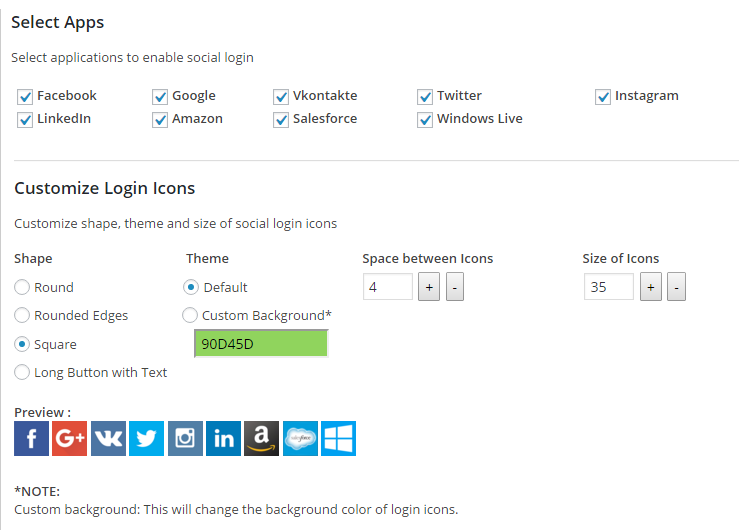Screen dimensions: 752x530
Task: Increase space between icons with plus
Action: pyautogui.click(x=429, y=288)
